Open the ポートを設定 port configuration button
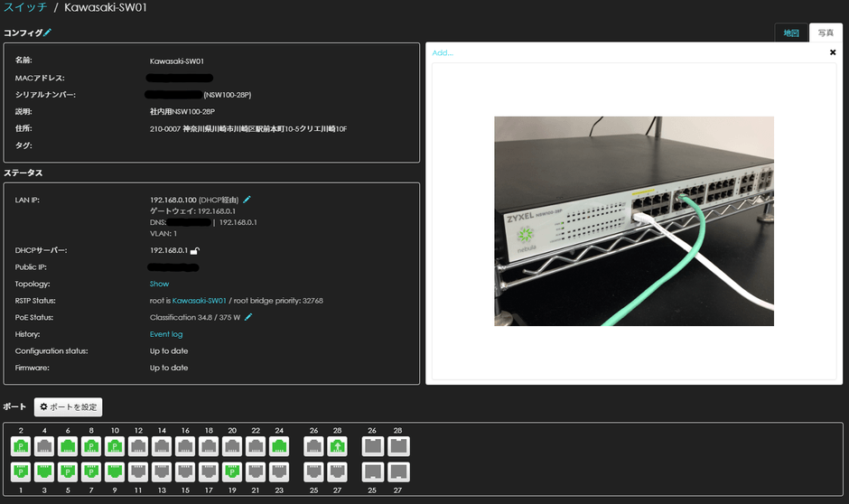The width and height of the screenshot is (849, 504). tap(69, 407)
